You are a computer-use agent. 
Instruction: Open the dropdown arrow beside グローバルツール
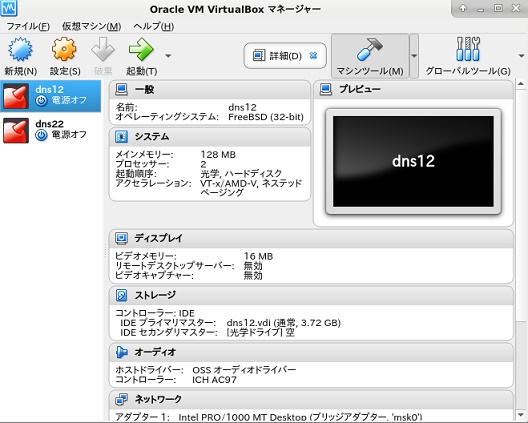(x=522, y=56)
